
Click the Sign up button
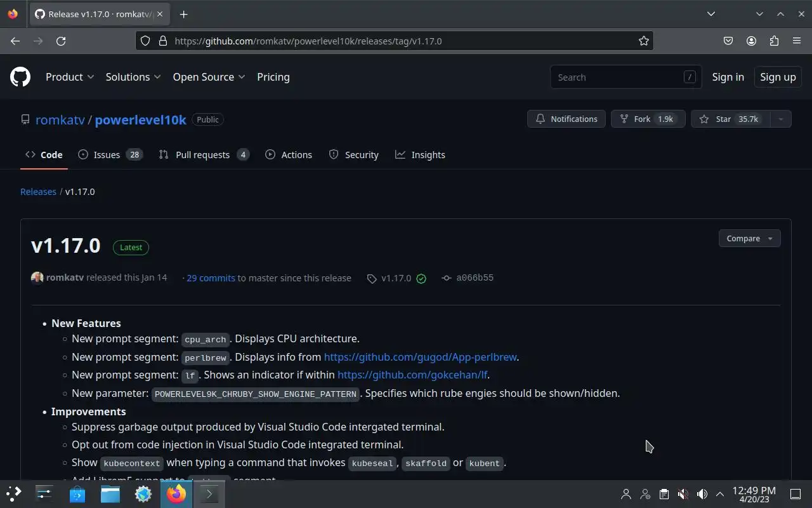(778, 77)
